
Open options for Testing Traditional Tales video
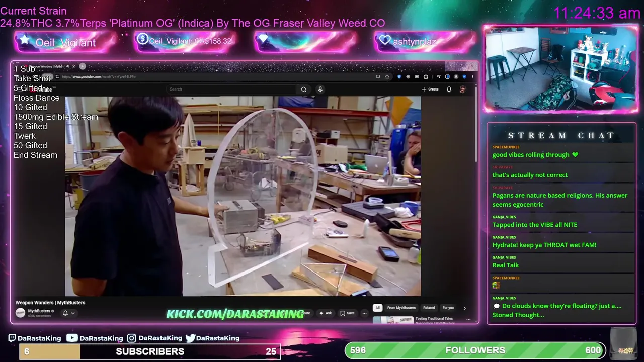click(x=468, y=319)
